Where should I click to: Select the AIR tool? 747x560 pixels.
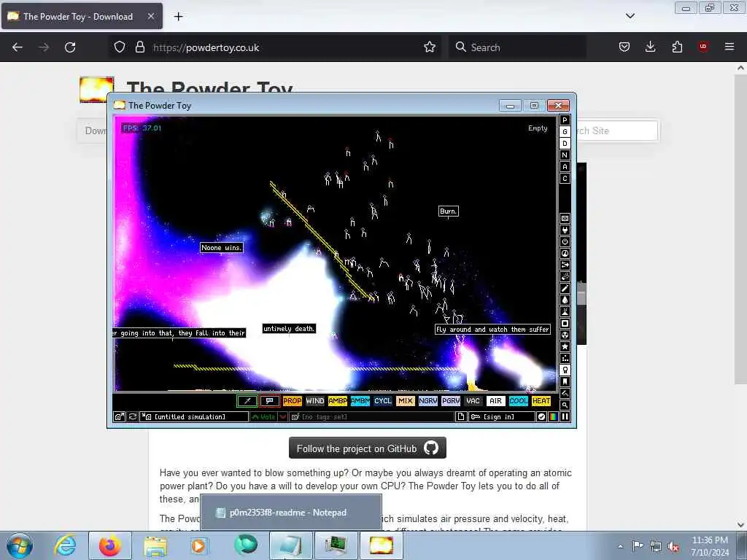(x=496, y=401)
